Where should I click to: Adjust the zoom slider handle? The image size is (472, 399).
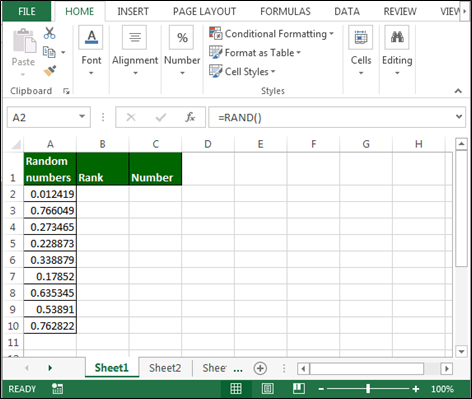click(368, 389)
